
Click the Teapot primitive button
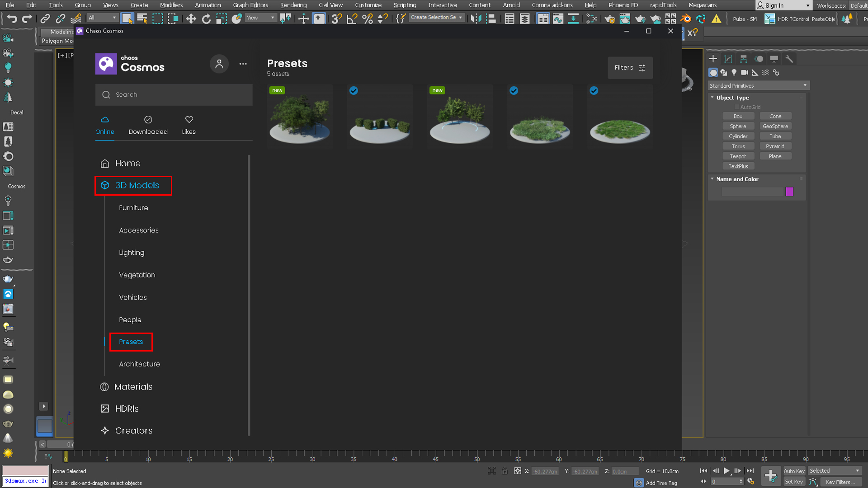pos(738,156)
